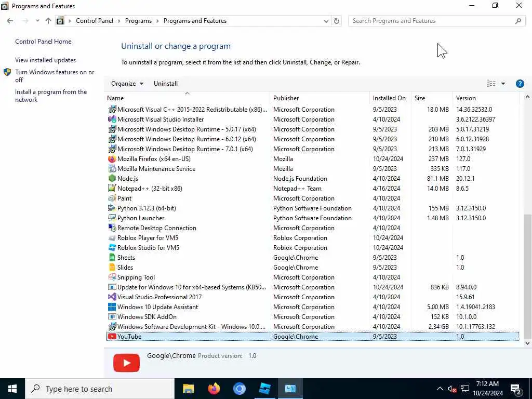Click the Node.js green hexagon icon

pos(112,179)
